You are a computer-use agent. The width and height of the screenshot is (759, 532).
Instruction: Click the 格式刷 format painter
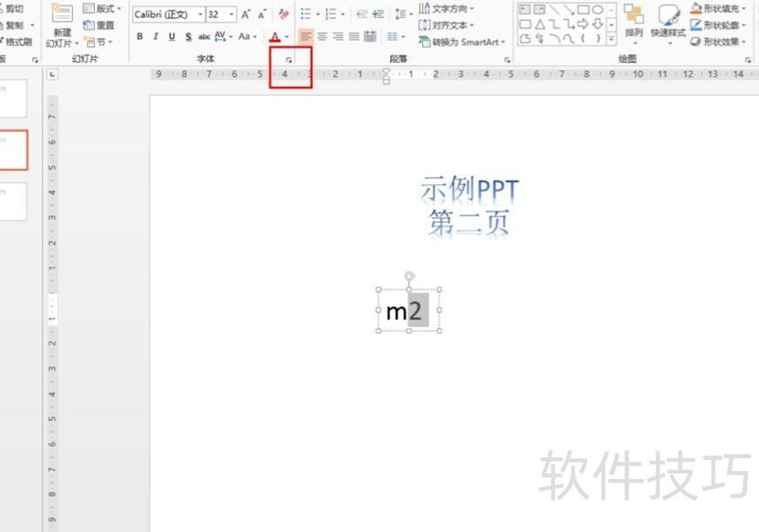point(16,42)
